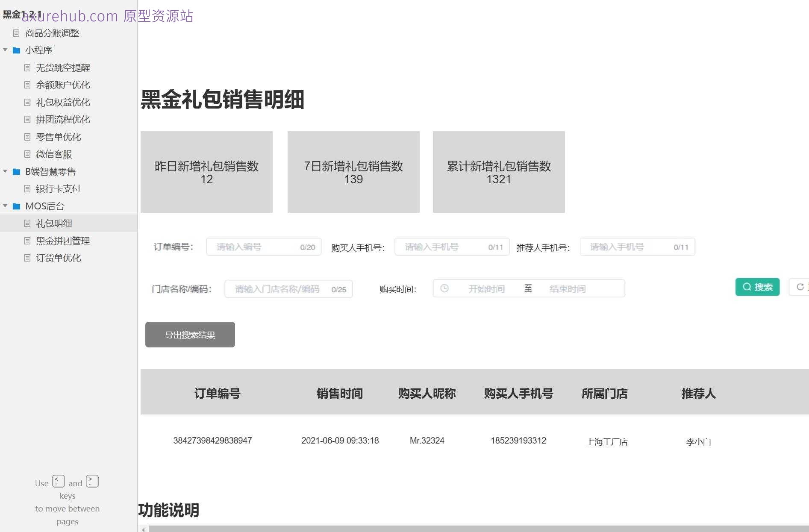
Task: Click the left-bracket key icon in the navigation hint
Action: pyautogui.click(x=59, y=481)
